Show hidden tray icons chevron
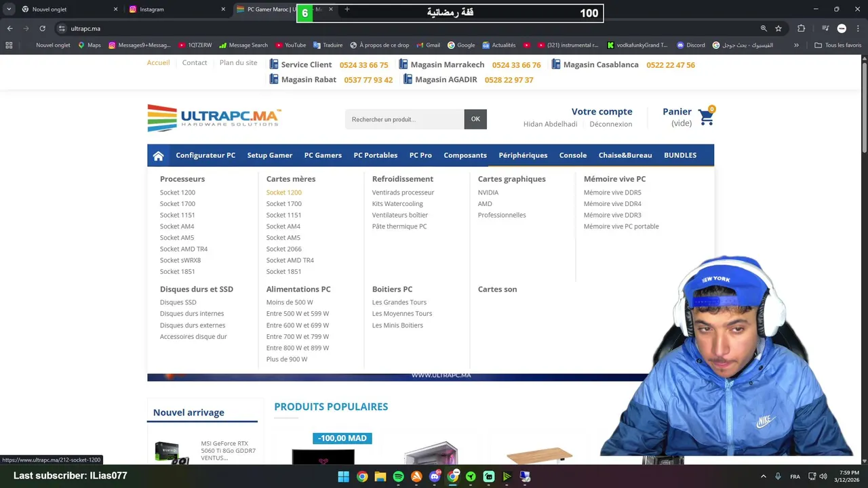This screenshot has height=488, width=868. pyautogui.click(x=763, y=476)
